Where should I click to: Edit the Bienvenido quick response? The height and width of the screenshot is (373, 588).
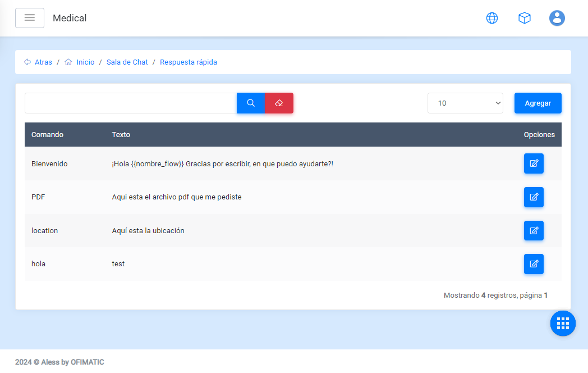pyautogui.click(x=534, y=163)
